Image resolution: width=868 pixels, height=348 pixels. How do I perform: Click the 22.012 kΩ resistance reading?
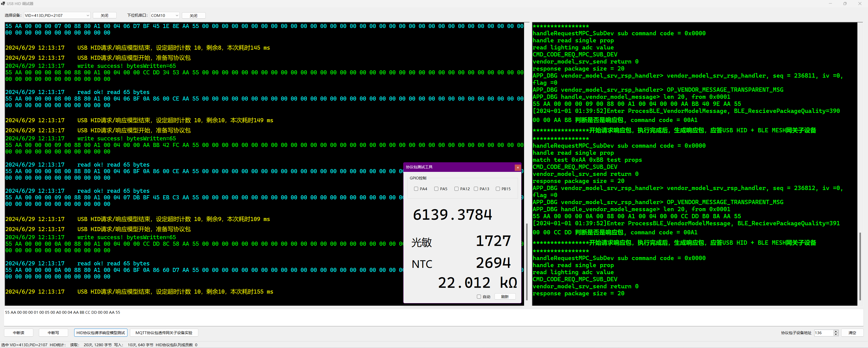[x=477, y=283]
